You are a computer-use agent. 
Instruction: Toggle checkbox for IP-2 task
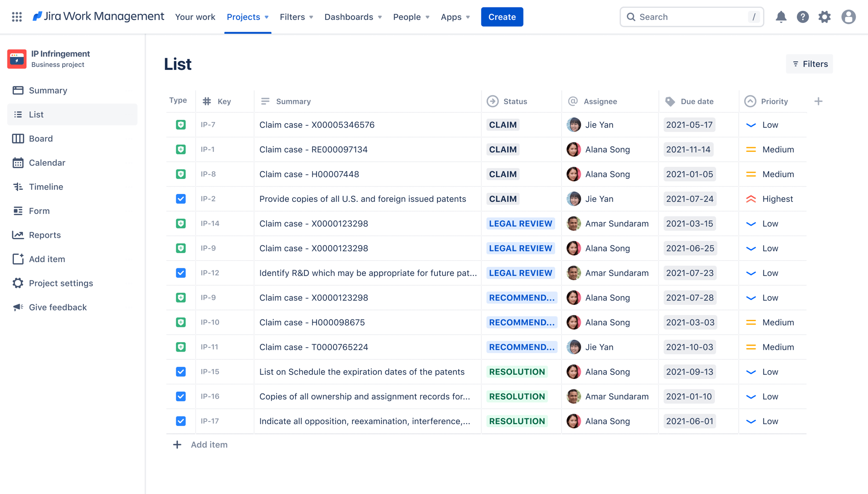(x=180, y=199)
